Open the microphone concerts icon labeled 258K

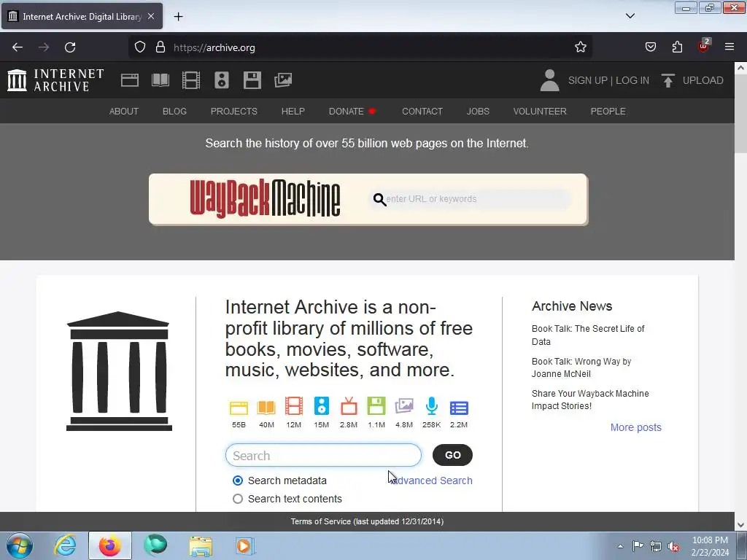click(x=432, y=406)
